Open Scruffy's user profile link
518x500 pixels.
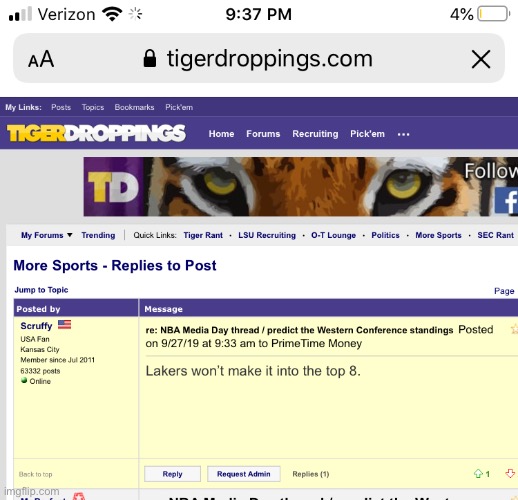tap(36, 326)
